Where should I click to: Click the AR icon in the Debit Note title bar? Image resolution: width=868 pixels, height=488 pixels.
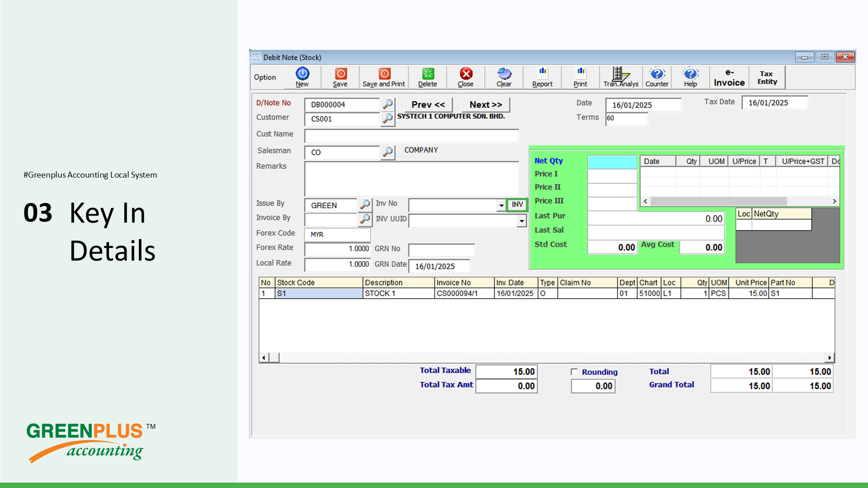256,57
